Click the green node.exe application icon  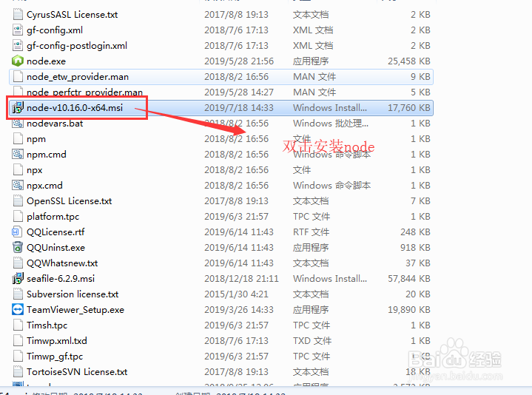[x=18, y=61]
